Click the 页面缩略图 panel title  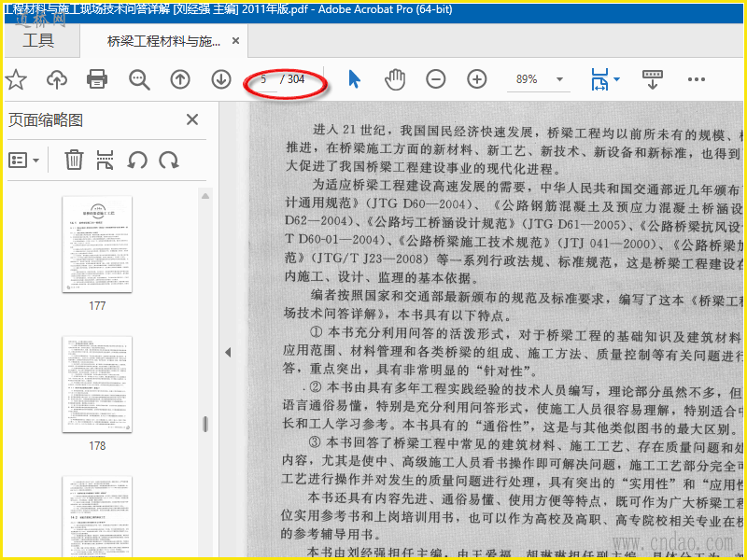coord(46,120)
